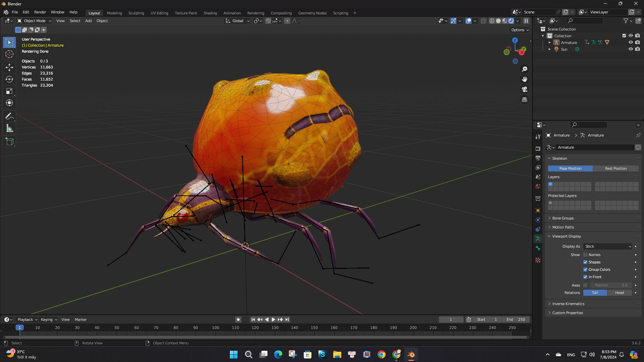Viewport: 644px width, 362px height.
Task: Expand the Bone Groups panel
Action: tap(562, 218)
